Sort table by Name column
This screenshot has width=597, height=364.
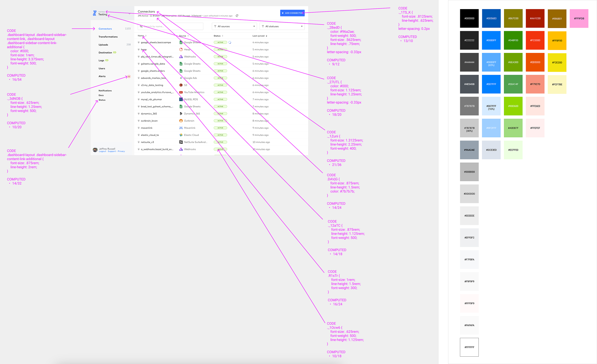[142, 36]
